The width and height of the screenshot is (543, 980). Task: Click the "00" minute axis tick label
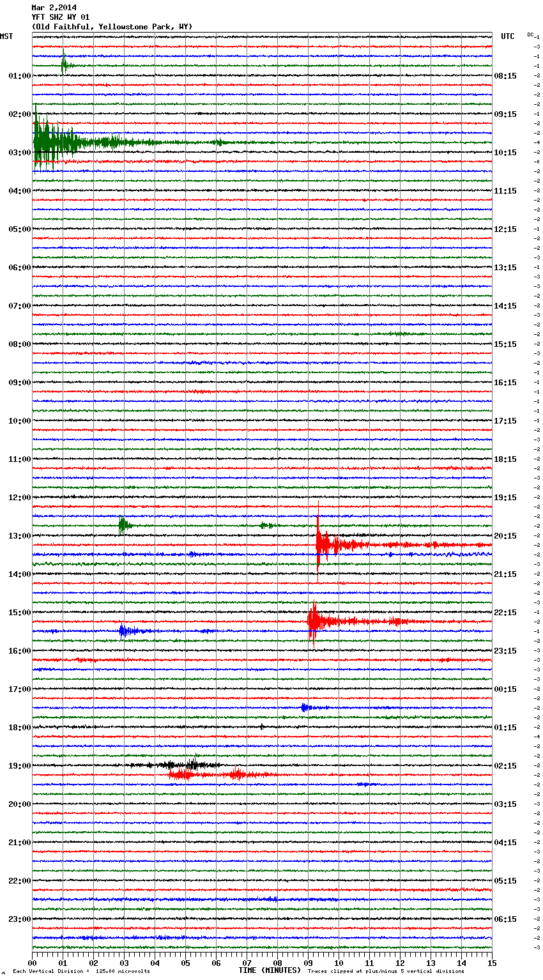[x=32, y=963]
